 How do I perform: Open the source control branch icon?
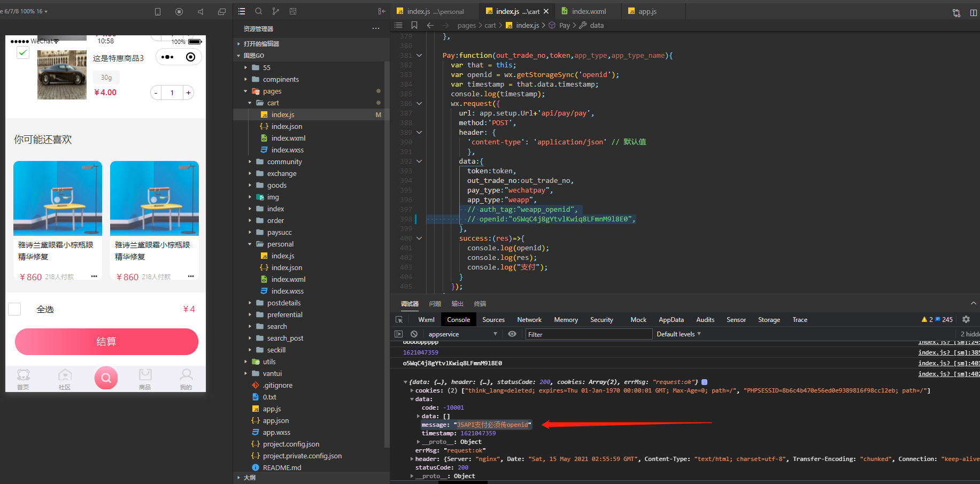275,11
